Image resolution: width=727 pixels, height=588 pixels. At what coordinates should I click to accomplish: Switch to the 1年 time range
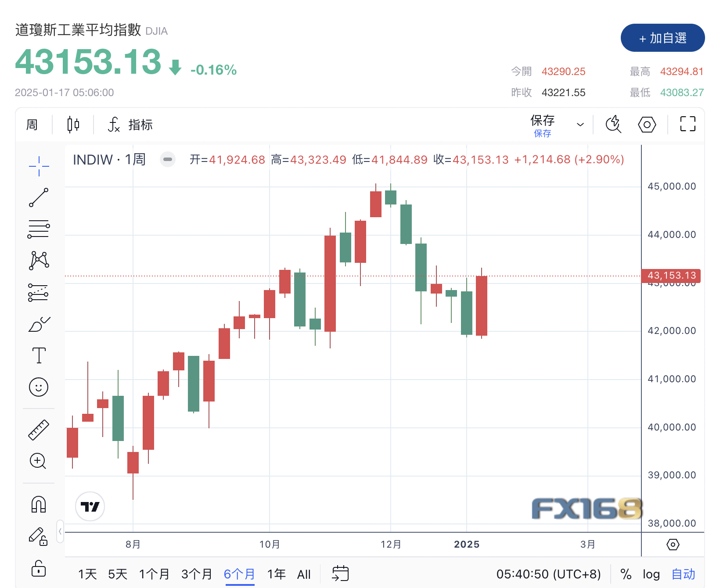point(276,574)
